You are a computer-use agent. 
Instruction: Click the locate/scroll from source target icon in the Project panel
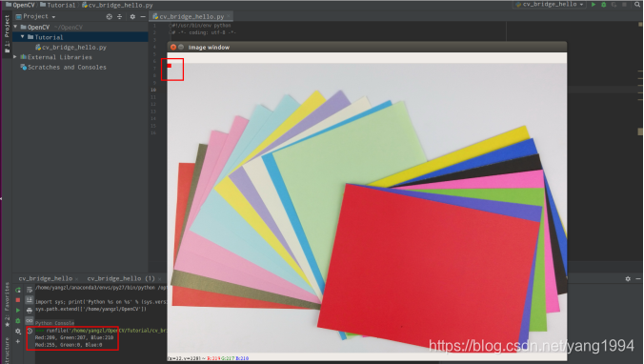click(110, 17)
